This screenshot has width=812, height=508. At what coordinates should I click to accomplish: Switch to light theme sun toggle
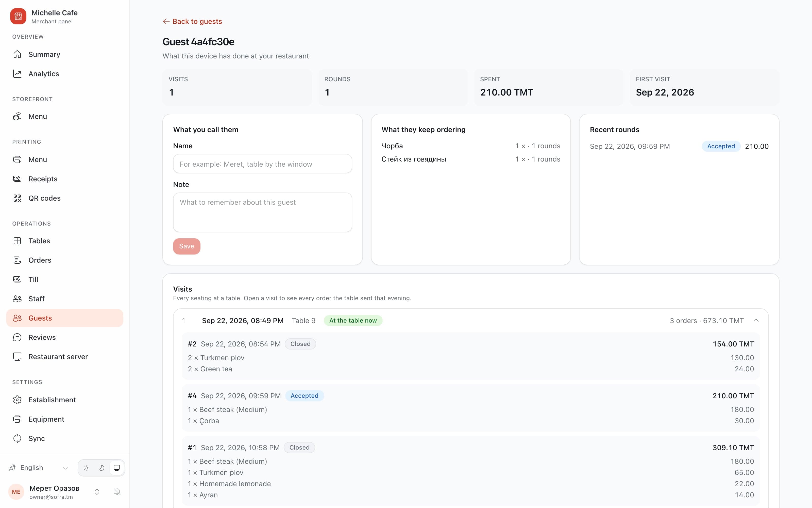coord(86,468)
